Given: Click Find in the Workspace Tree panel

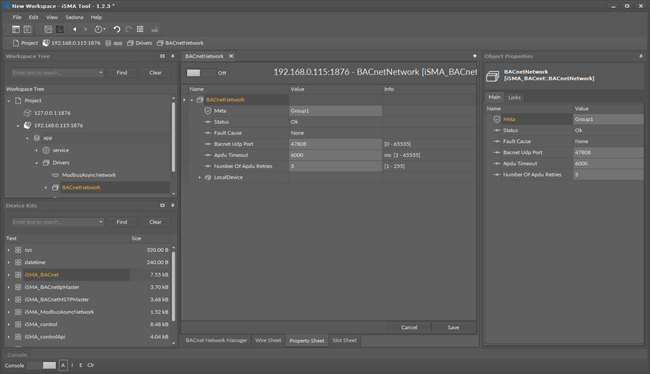Looking at the screenshot, I should pyautogui.click(x=122, y=73).
